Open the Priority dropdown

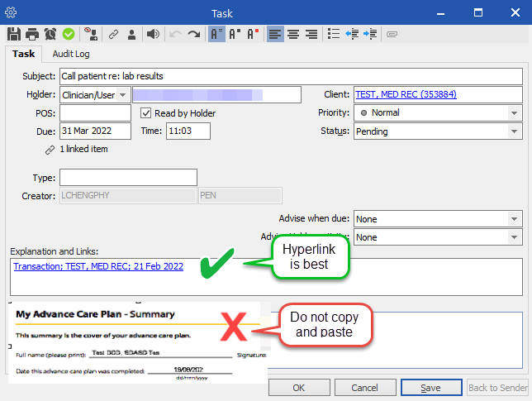point(514,113)
